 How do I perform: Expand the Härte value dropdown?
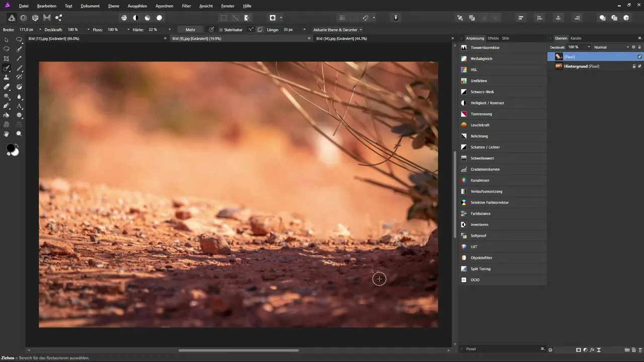[170, 30]
